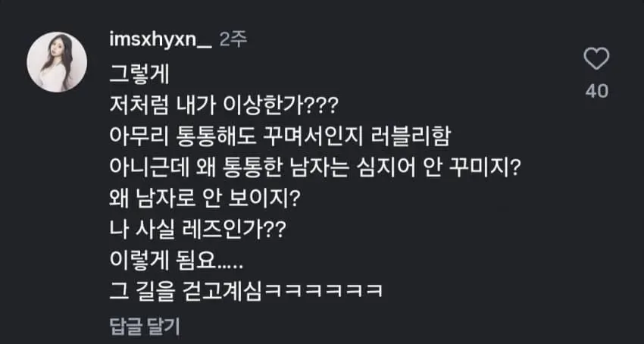Click the ㅋㅋㅋㅋㅋㅋ laughter text
This screenshot has height=344, width=644.
tap(324, 292)
